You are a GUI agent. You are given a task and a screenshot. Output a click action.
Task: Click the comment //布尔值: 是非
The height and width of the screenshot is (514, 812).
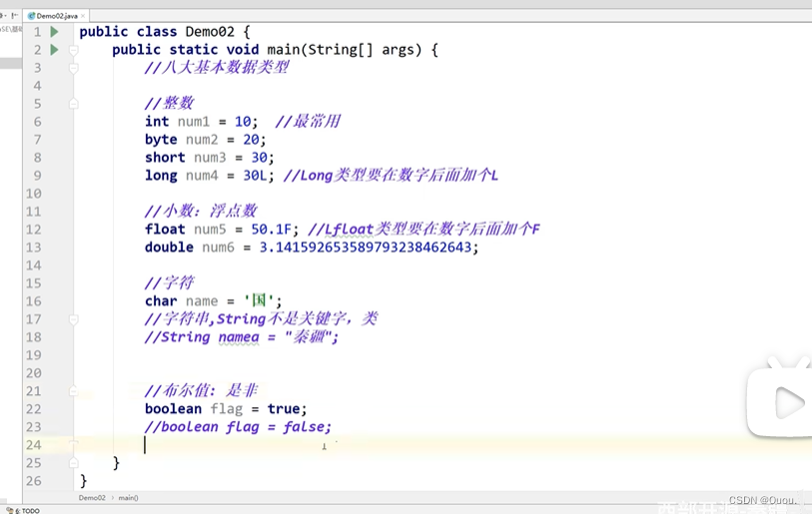pyautogui.click(x=201, y=390)
